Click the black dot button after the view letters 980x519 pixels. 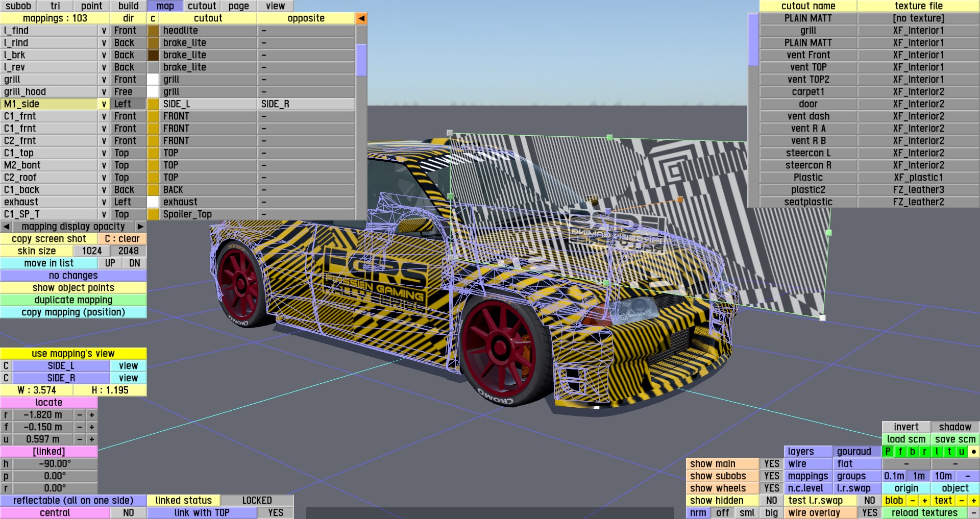[974, 452]
